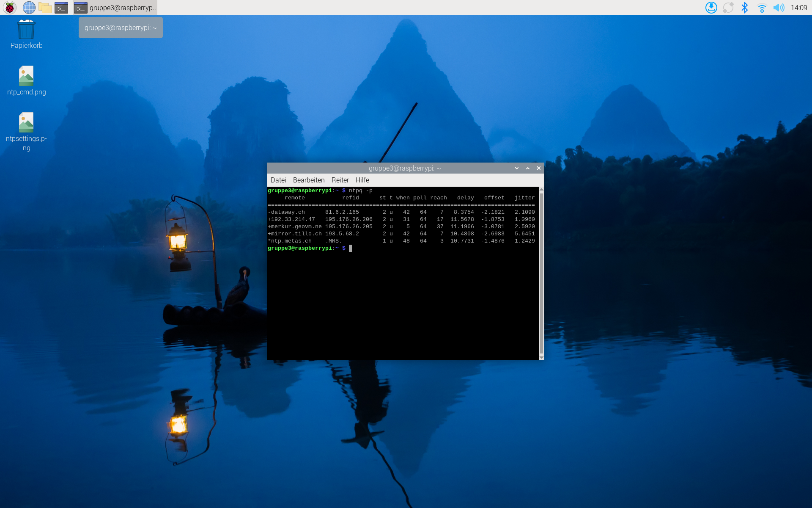The image size is (812, 508).
Task: Click the terminal scrollbar down arrow
Action: pyautogui.click(x=541, y=358)
